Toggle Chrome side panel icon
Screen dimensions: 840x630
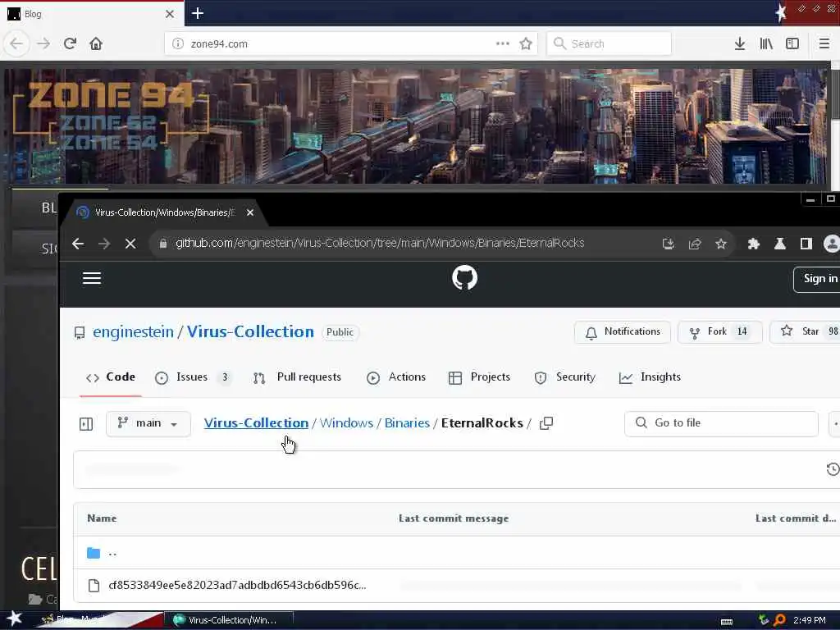tap(806, 244)
